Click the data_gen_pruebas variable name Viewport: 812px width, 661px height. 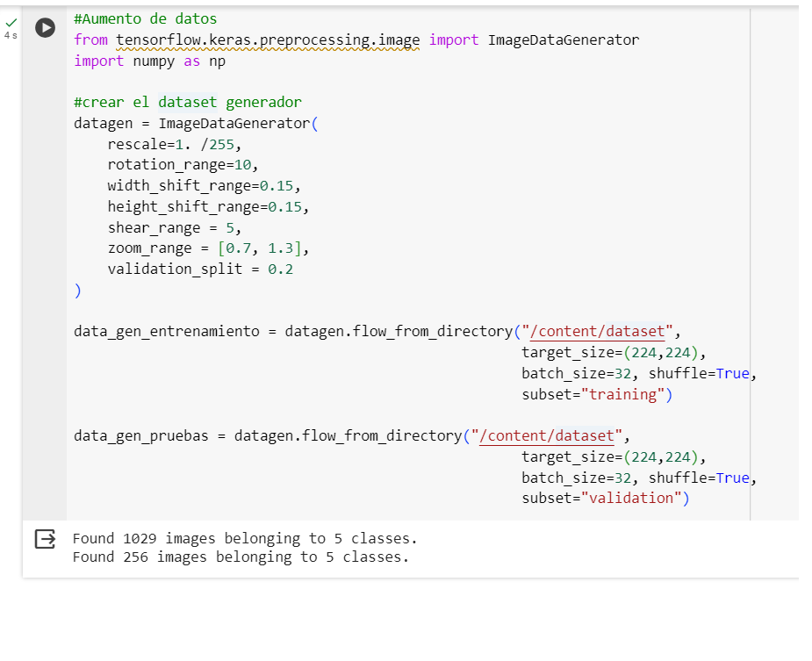point(140,435)
